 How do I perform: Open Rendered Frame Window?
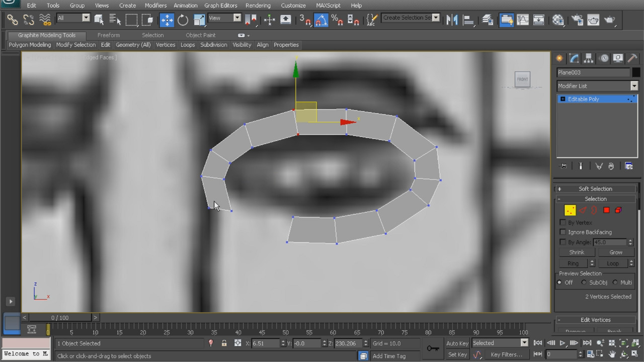click(593, 20)
